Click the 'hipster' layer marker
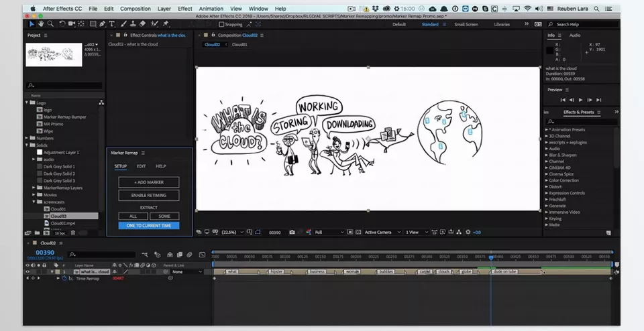The image size is (644, 331). (276, 271)
